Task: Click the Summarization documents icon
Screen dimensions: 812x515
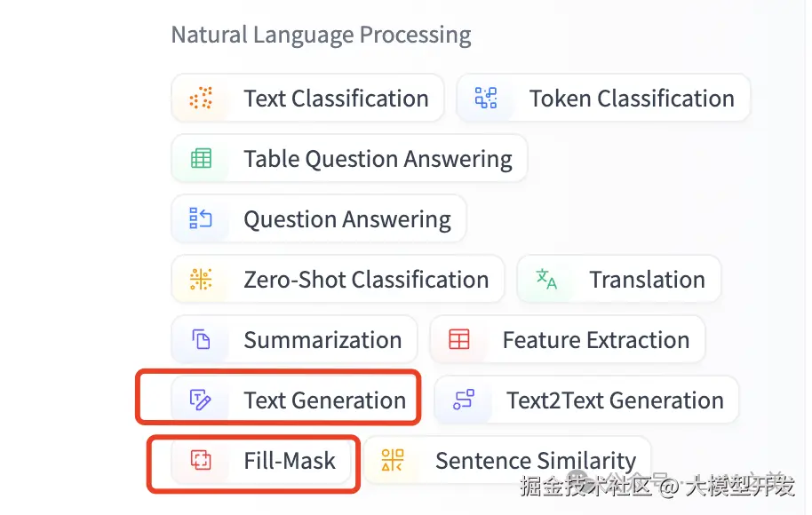Action: click(202, 340)
